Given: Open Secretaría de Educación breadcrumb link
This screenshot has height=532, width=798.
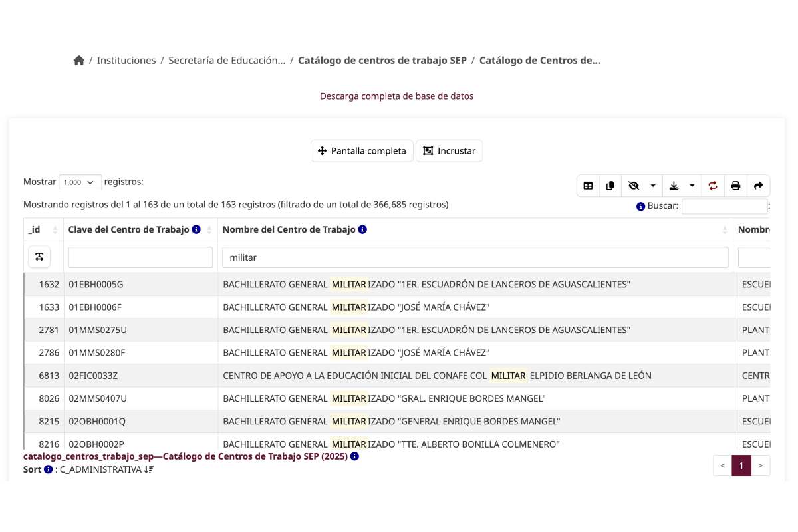Looking at the screenshot, I should (x=227, y=61).
